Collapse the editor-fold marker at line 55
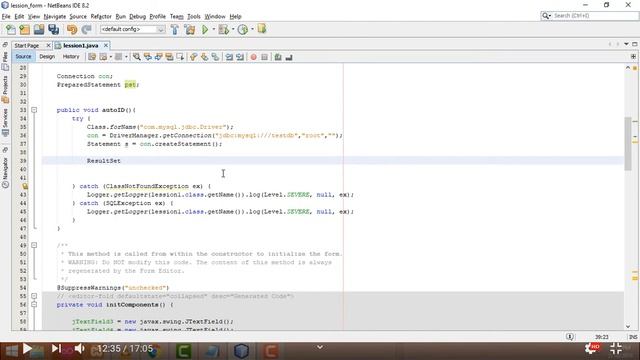640x360 pixels. pyautogui.click(x=34, y=296)
